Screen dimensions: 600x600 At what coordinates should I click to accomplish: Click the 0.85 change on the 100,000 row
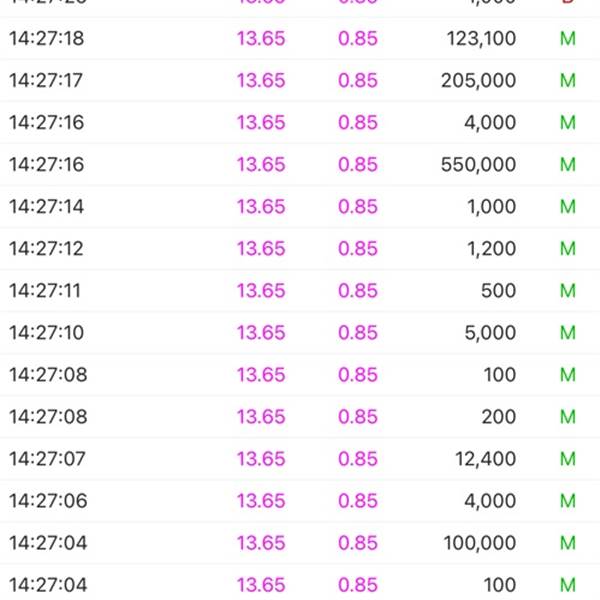coord(358,543)
